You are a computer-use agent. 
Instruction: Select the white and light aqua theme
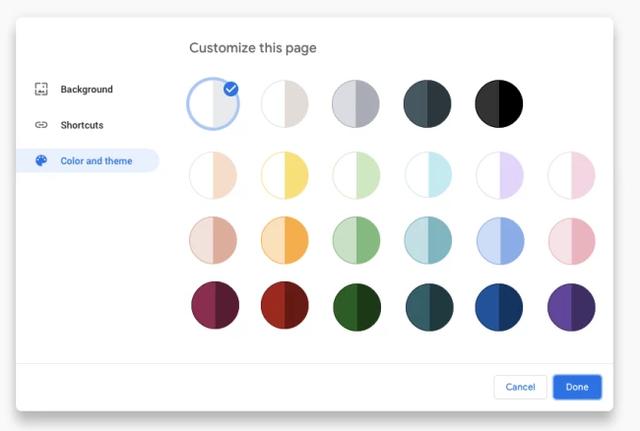pyautogui.click(x=428, y=176)
